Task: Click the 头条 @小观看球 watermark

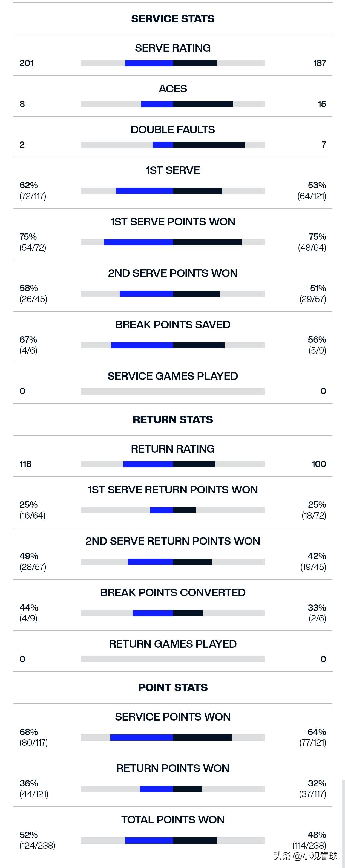Action: point(305,856)
